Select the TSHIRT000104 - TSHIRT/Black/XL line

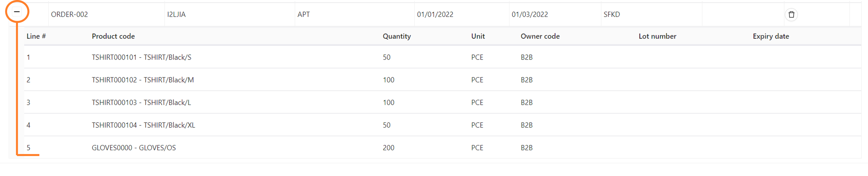[143, 125]
